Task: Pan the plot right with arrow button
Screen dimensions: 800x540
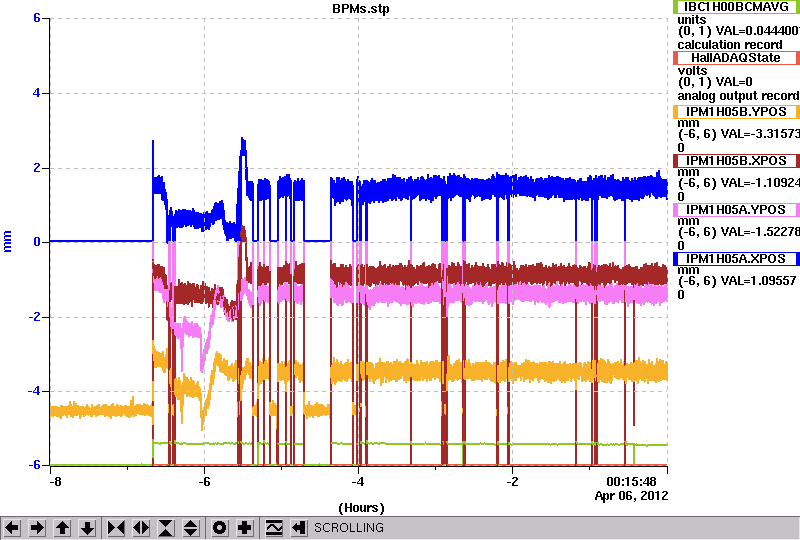Action: point(37,528)
